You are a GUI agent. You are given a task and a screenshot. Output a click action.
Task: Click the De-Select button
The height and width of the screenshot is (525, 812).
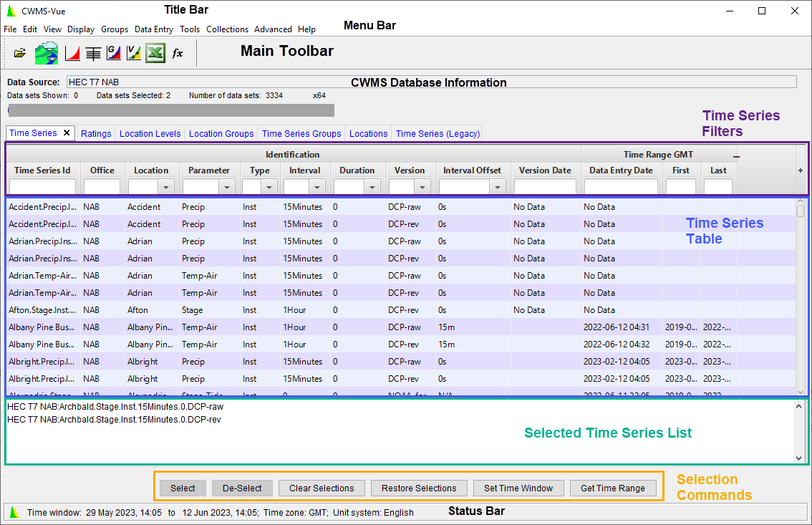coord(242,488)
